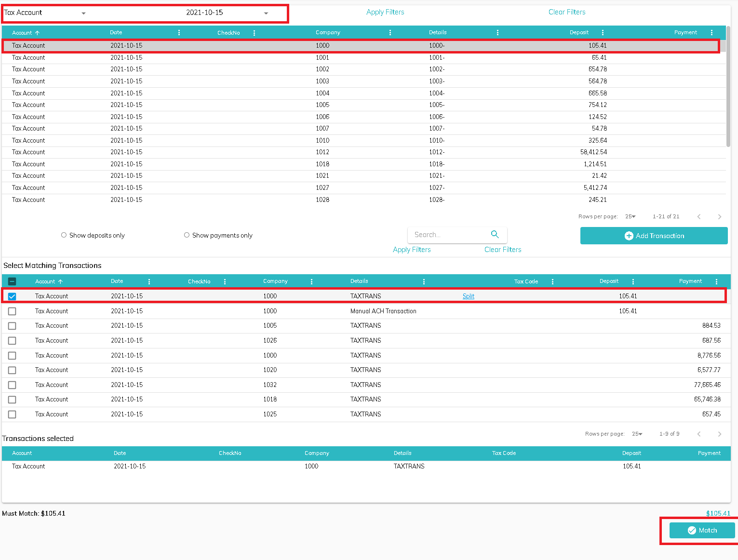Image resolution: width=738 pixels, height=560 pixels.
Task: Select Show payments only option
Action: pyautogui.click(x=187, y=235)
